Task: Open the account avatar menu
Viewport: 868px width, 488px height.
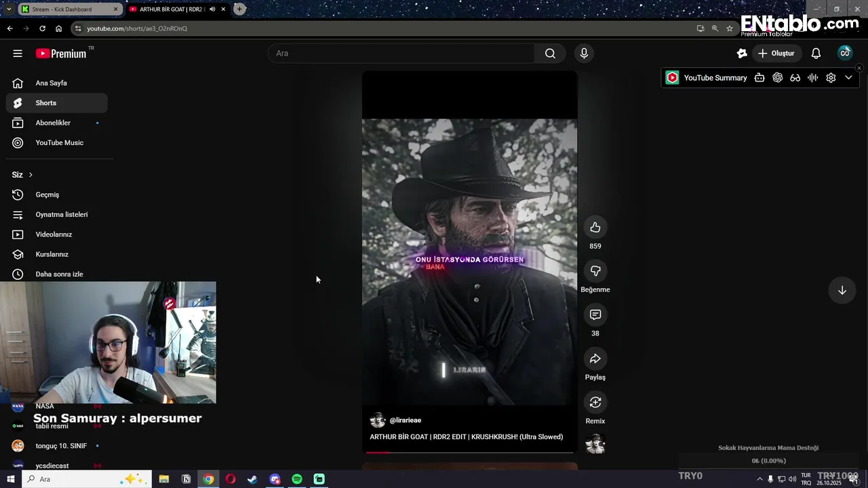Action: (844, 54)
